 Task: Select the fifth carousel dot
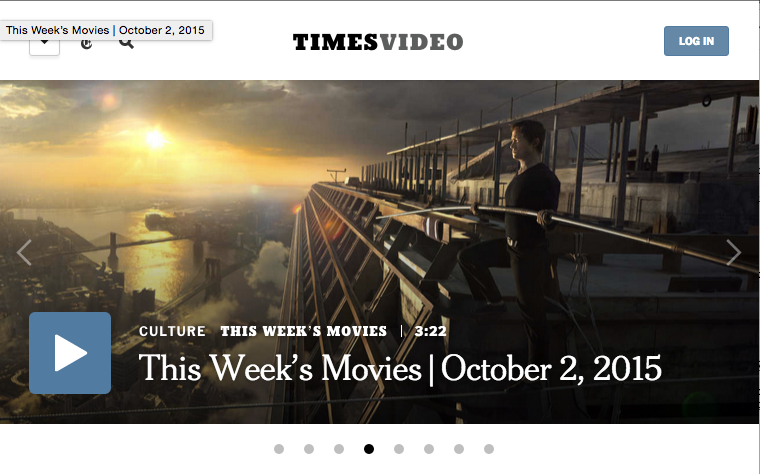click(x=399, y=449)
